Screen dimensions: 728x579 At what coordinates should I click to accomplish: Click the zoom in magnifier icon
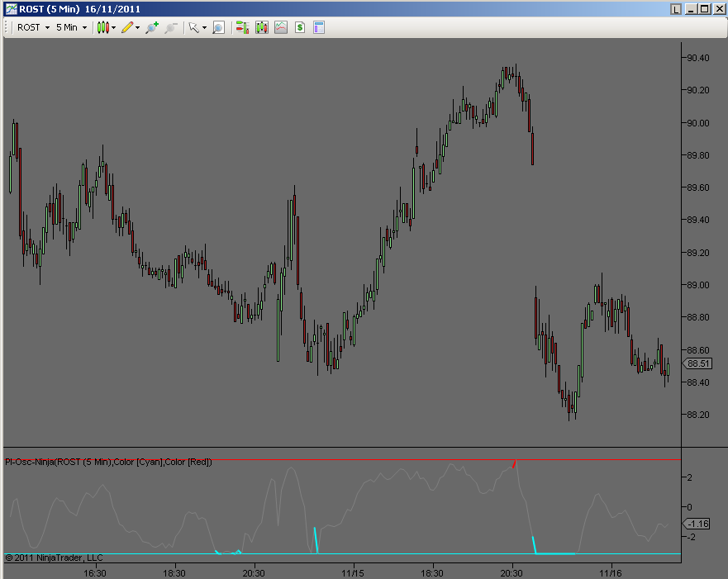tap(151, 27)
